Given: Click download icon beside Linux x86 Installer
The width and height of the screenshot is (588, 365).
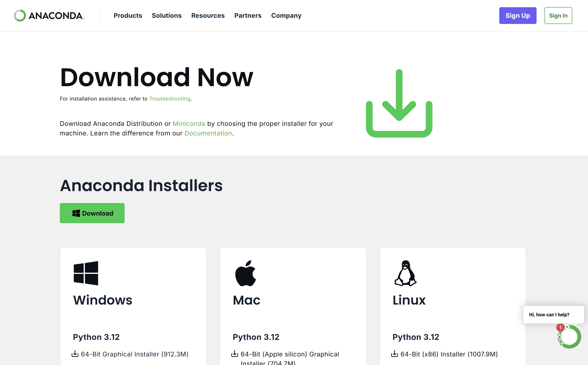Looking at the screenshot, I should point(395,354).
